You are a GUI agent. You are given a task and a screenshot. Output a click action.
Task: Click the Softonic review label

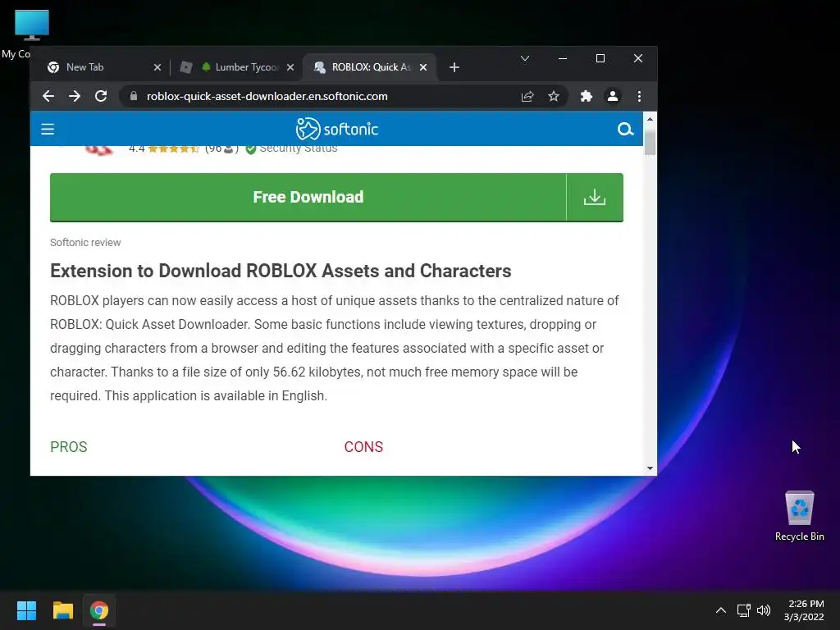[85, 243]
